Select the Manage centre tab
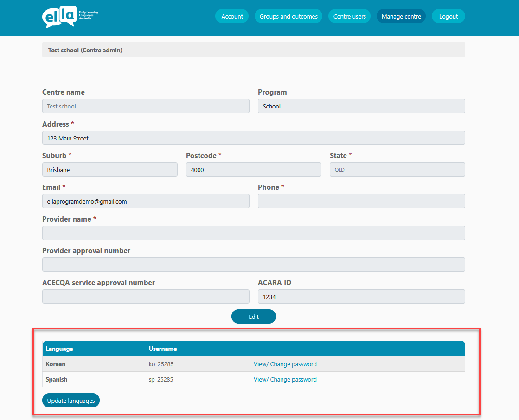The height and width of the screenshot is (420, 519). 401,16
